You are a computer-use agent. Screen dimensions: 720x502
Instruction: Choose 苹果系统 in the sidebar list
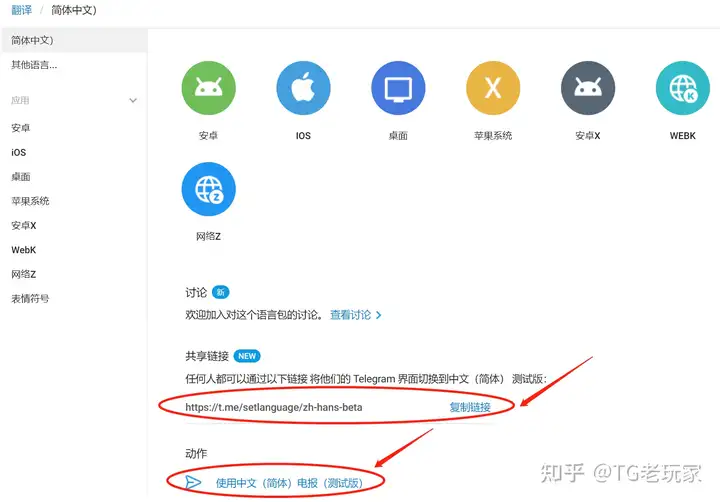pos(30,201)
